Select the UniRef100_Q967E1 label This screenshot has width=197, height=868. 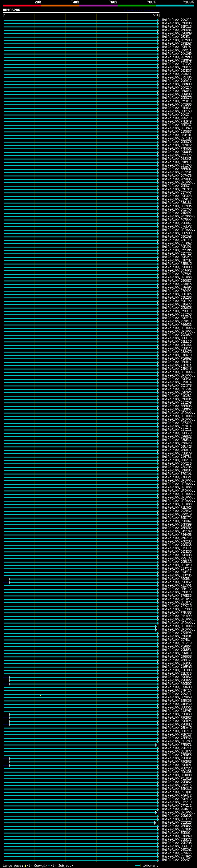[177, 748]
